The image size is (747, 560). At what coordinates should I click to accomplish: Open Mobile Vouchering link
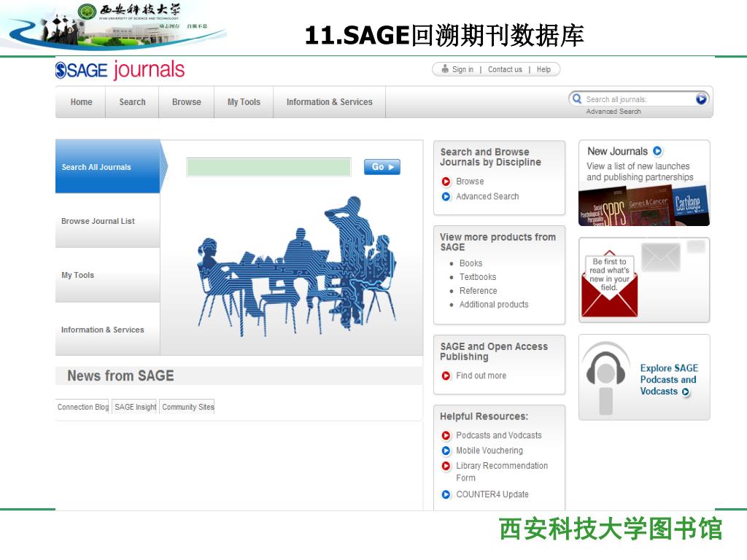click(489, 451)
